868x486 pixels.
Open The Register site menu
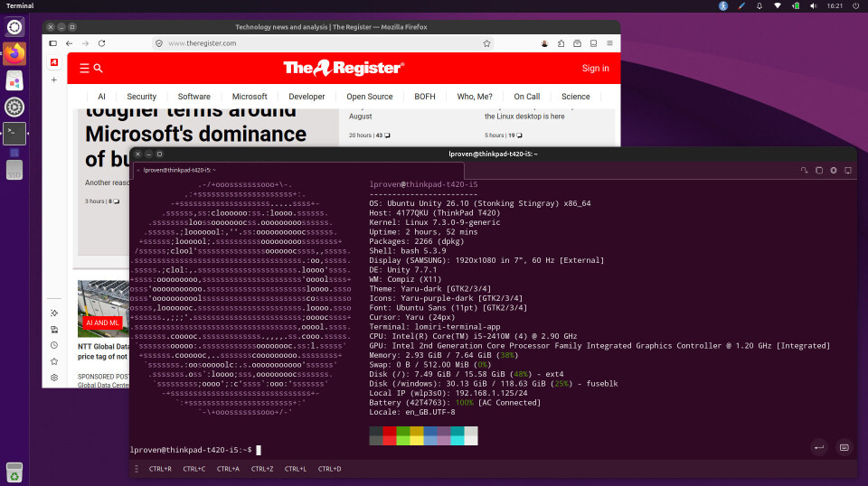(x=84, y=68)
